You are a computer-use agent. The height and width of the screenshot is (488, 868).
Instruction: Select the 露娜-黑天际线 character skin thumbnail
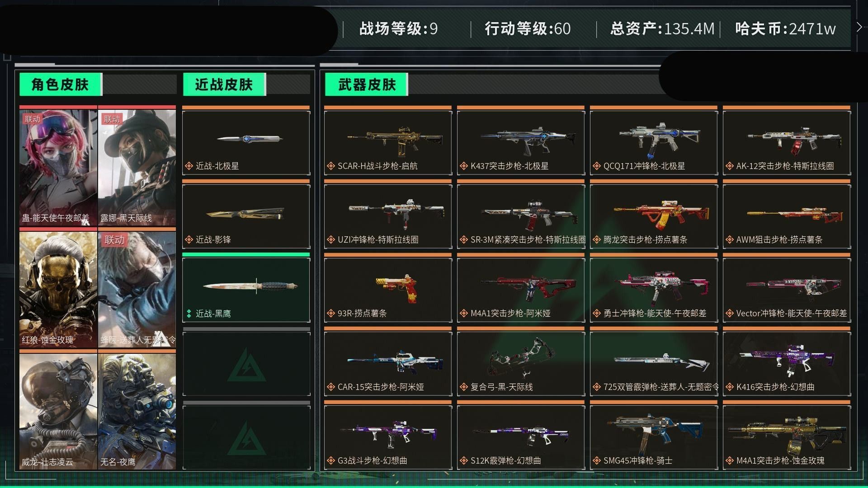(137, 167)
